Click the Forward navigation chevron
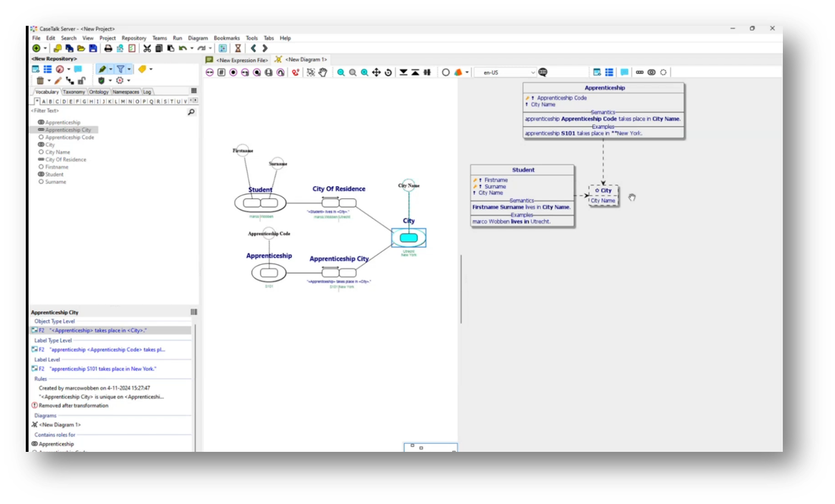 (265, 48)
